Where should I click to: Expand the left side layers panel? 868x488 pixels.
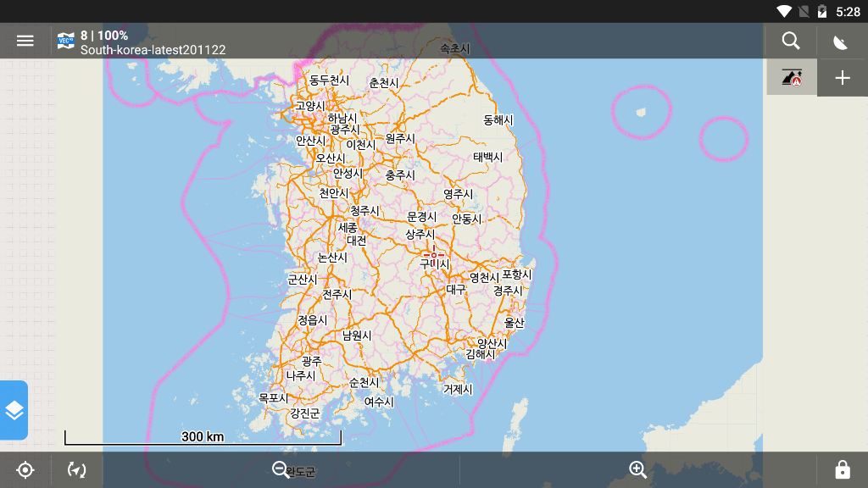point(14,409)
